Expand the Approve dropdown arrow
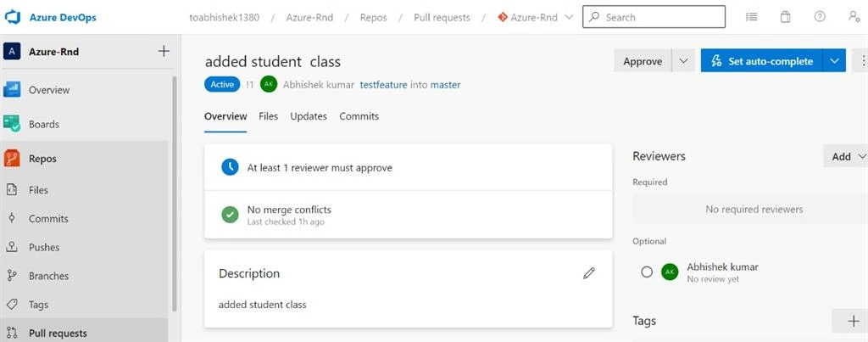868x342 pixels. (684, 61)
